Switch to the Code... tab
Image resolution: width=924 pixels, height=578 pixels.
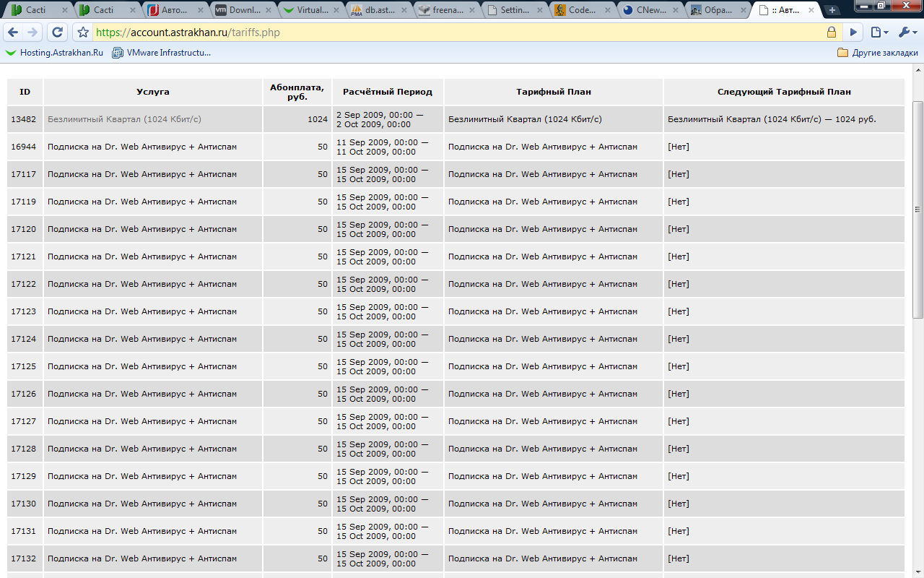581,10
